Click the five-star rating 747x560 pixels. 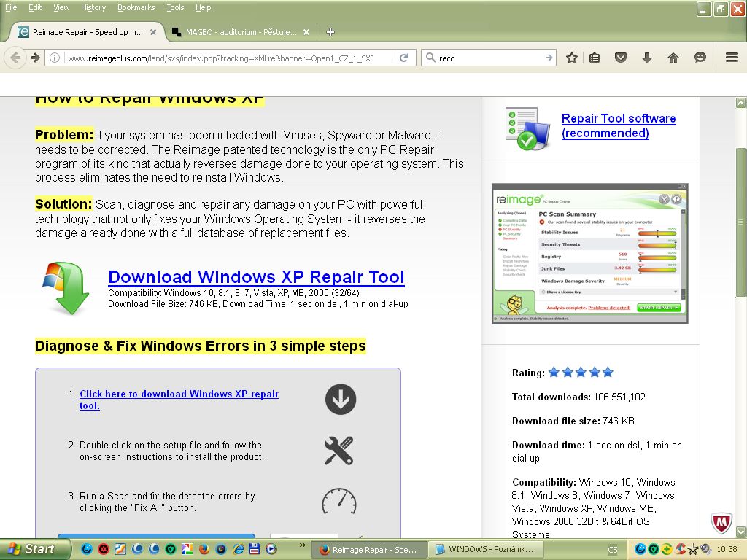click(x=581, y=373)
